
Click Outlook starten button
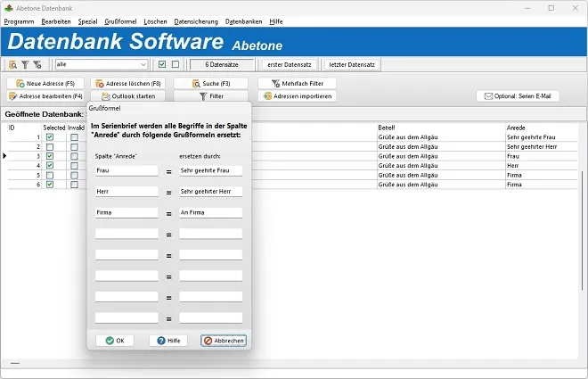coord(128,96)
